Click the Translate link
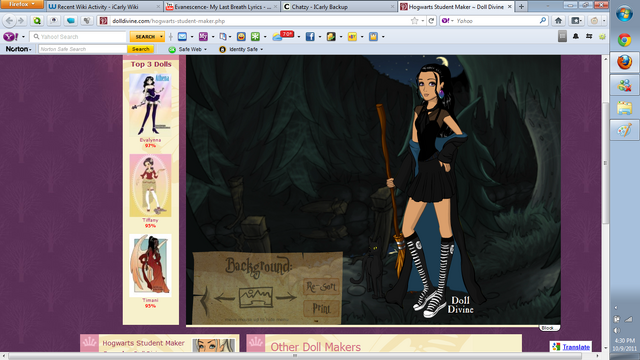This screenshot has width=640, height=360. (576, 347)
